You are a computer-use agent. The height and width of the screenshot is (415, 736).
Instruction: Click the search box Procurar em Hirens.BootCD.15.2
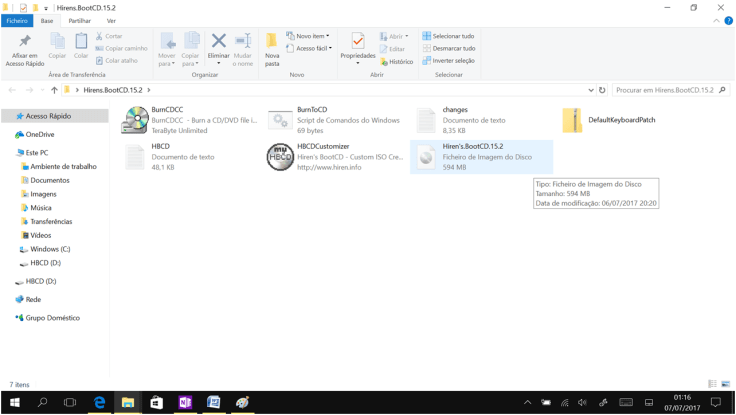(665, 90)
